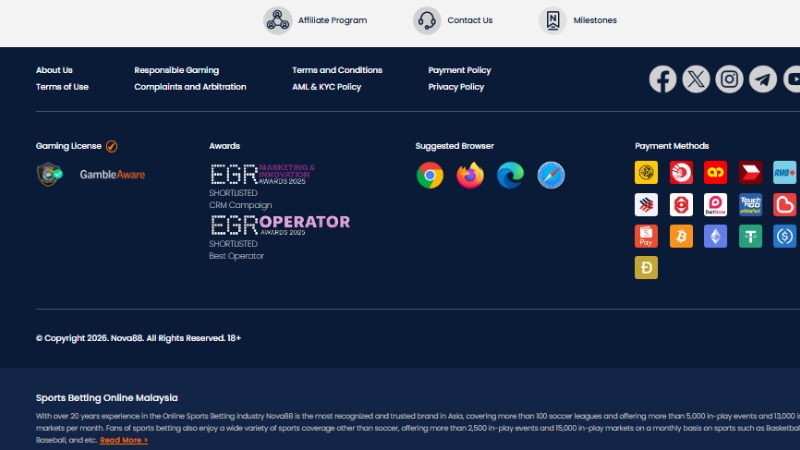Viewport: 800px width, 450px height.
Task: Click the Milestones text link
Action: click(595, 20)
